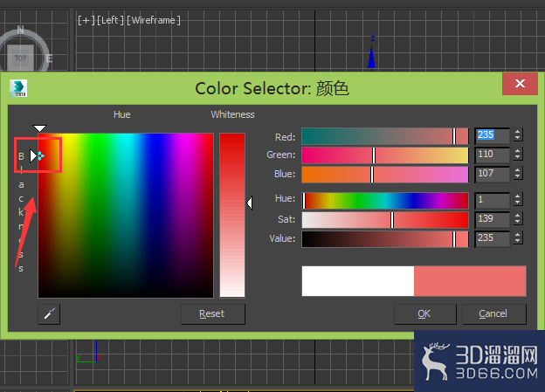Click the Whiteness marker arrow

pos(250,203)
